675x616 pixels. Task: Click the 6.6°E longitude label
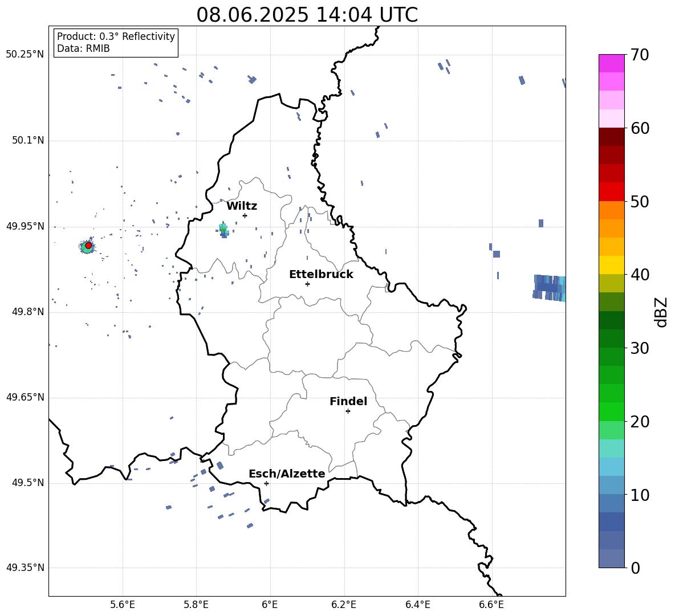(491, 605)
